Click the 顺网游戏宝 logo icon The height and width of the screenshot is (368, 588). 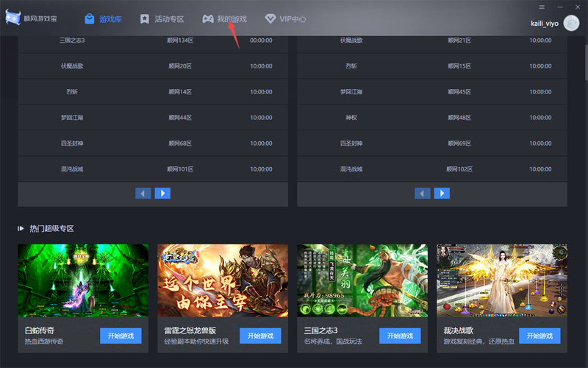12,18
